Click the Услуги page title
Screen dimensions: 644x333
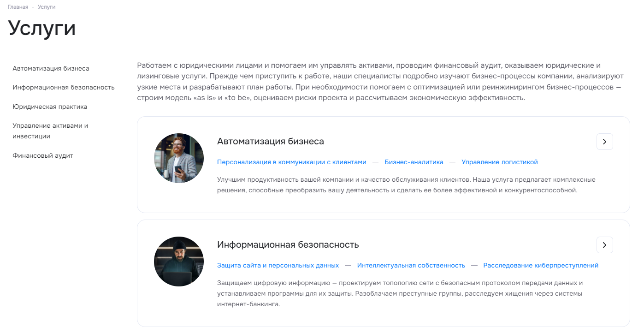click(x=42, y=28)
